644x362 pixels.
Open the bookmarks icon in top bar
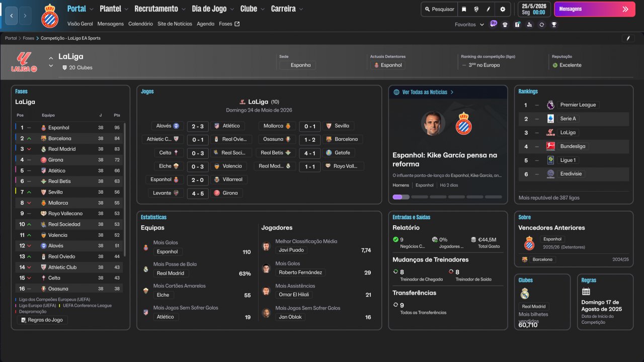(x=464, y=9)
